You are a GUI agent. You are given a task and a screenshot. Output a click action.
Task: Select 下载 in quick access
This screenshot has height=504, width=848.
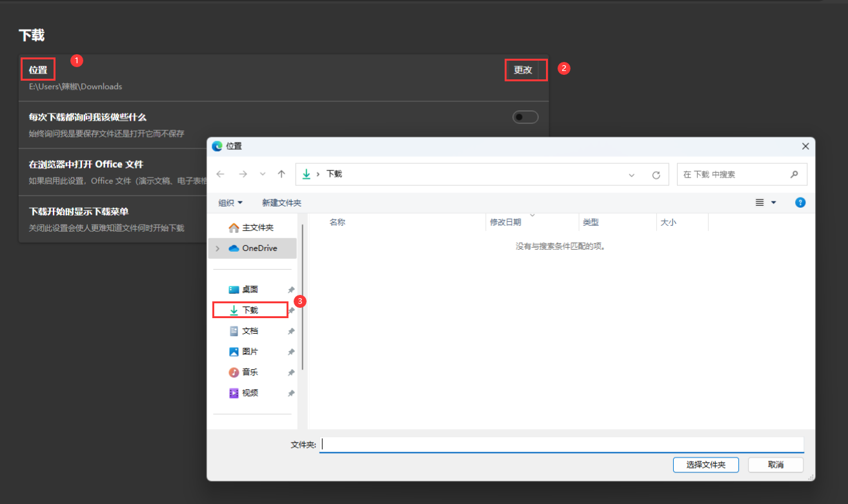(250, 310)
